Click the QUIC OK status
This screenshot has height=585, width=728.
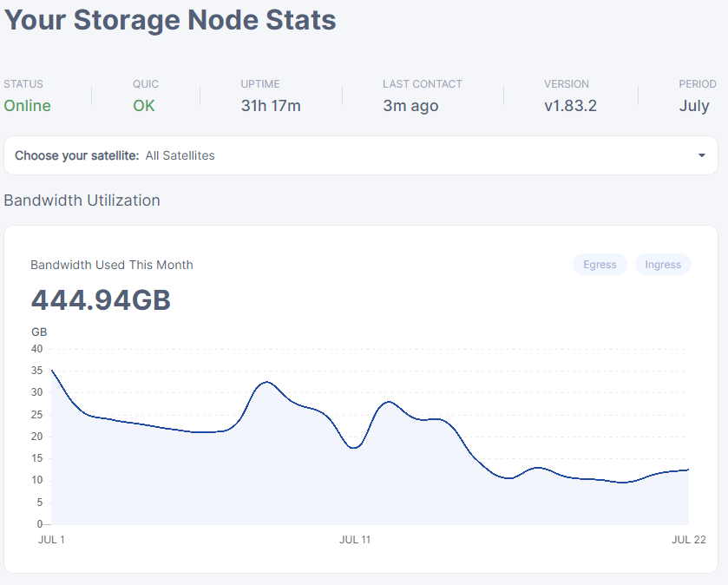[x=144, y=106]
